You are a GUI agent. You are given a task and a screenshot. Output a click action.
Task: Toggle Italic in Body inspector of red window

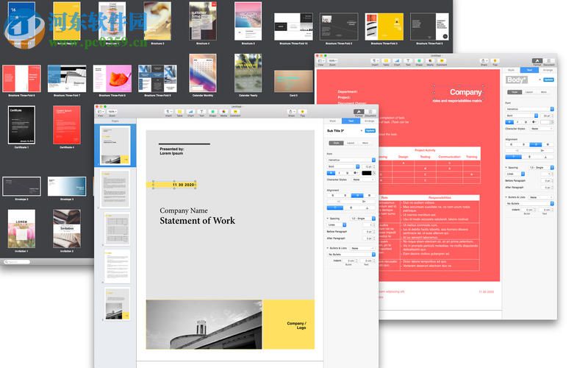tap(518, 122)
